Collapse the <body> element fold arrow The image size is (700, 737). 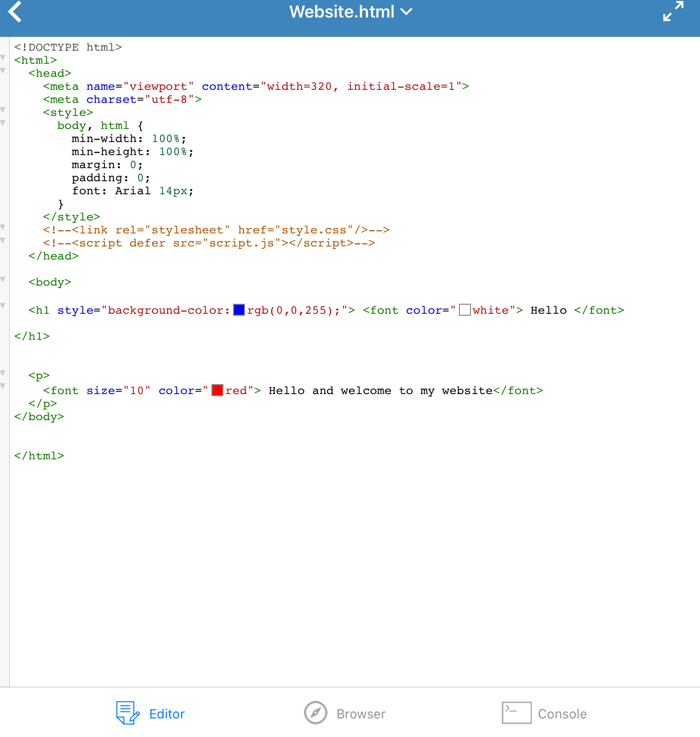pos(3,280)
